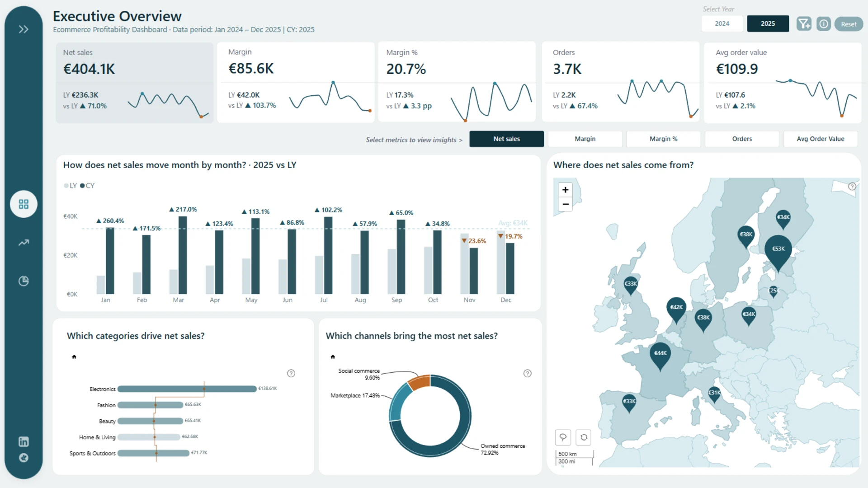868x488 pixels.
Task: Reset the map view with refresh icon
Action: [584, 437]
